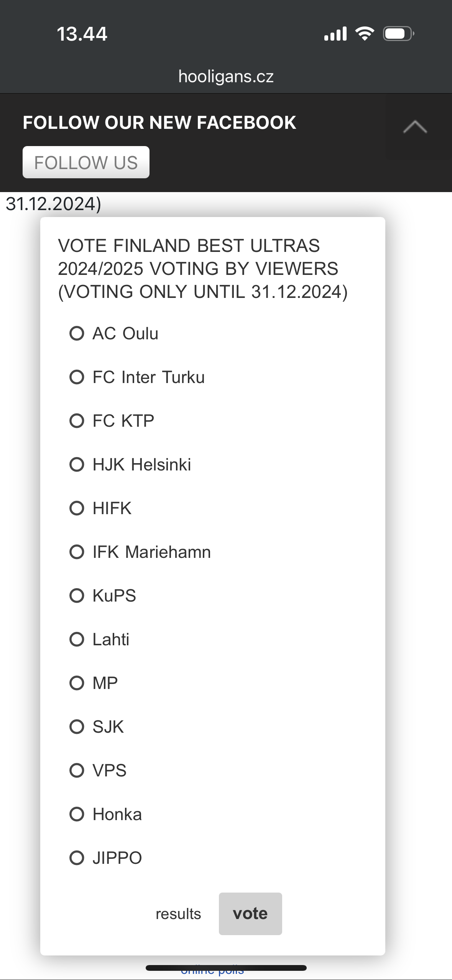452x980 pixels.
Task: Pick KuPS in the voting list
Action: coord(77,595)
